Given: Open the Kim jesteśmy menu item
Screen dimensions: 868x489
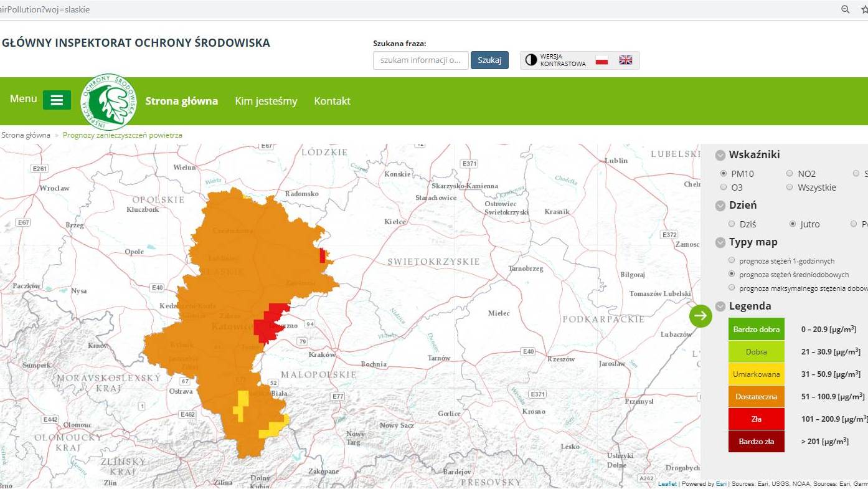Looking at the screenshot, I should (x=266, y=101).
